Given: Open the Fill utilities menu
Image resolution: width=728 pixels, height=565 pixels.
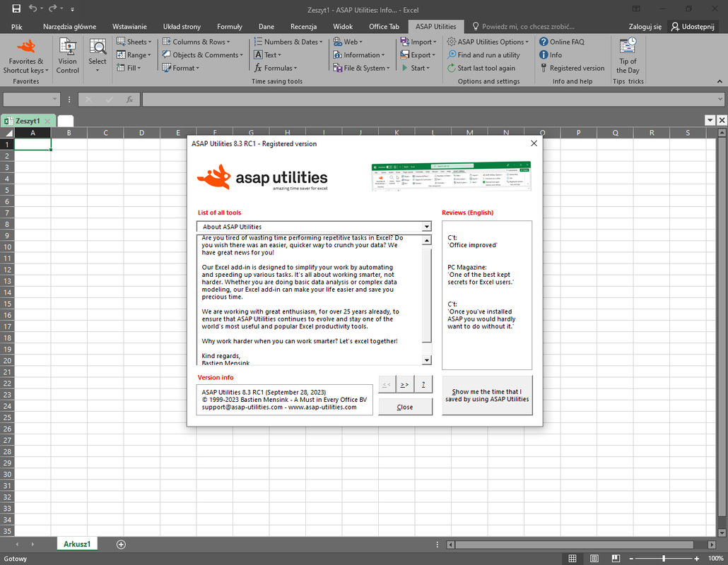Looking at the screenshot, I should [129, 68].
